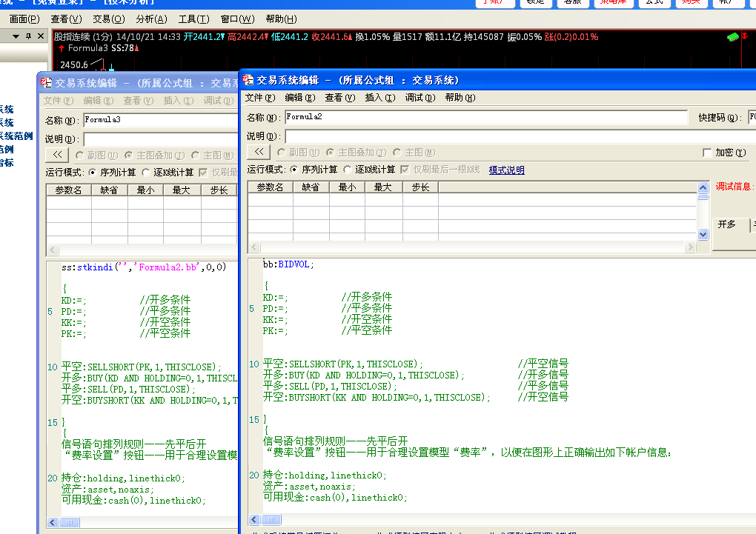Viewport: 756px width, 534px height.
Task: Close the left side panel
Action: (x=41, y=36)
